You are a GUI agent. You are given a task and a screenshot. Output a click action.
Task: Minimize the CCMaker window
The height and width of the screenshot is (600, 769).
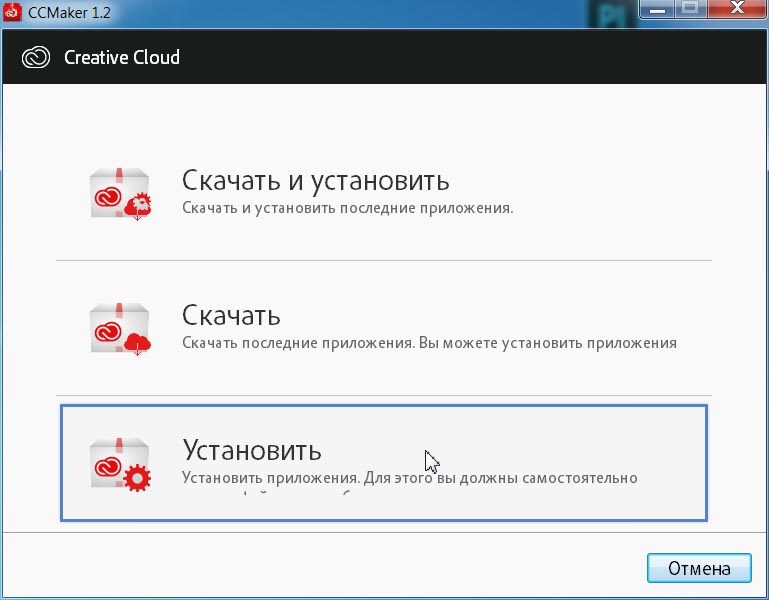[657, 9]
